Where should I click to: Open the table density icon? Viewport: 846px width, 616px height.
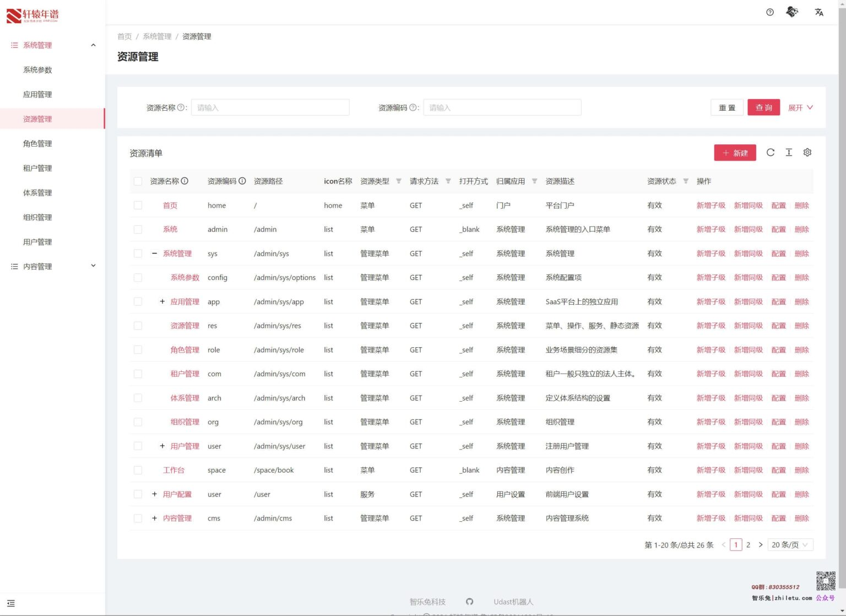[789, 153]
